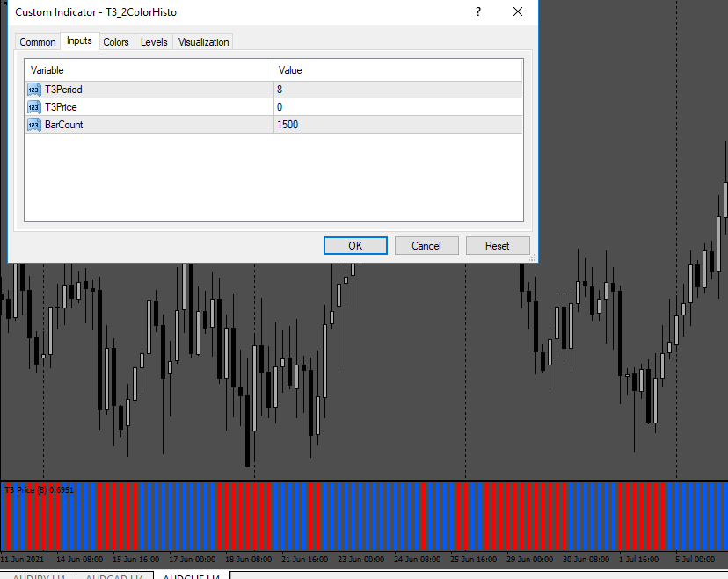
Task: Click the BarCount variable type icon
Action: (x=34, y=125)
